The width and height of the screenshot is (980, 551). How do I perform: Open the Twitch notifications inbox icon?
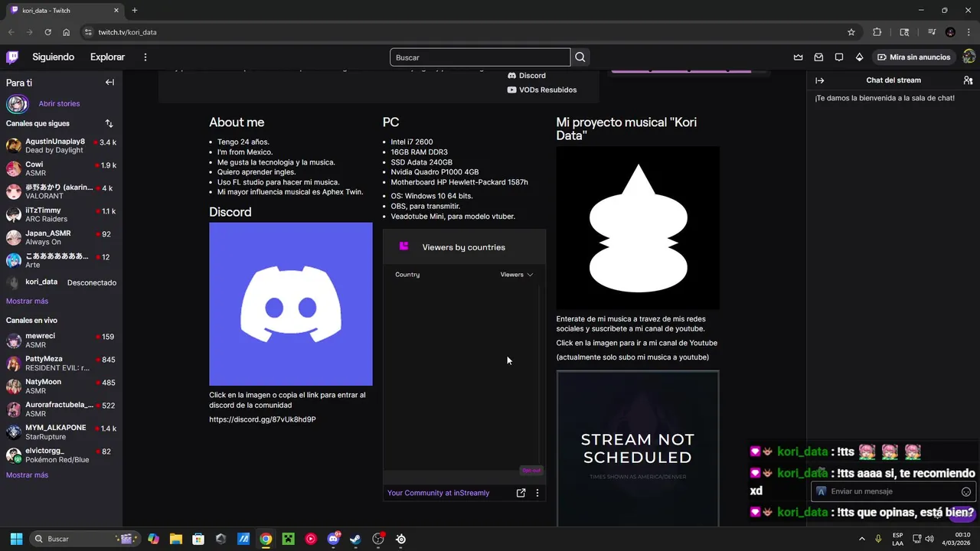click(x=818, y=57)
